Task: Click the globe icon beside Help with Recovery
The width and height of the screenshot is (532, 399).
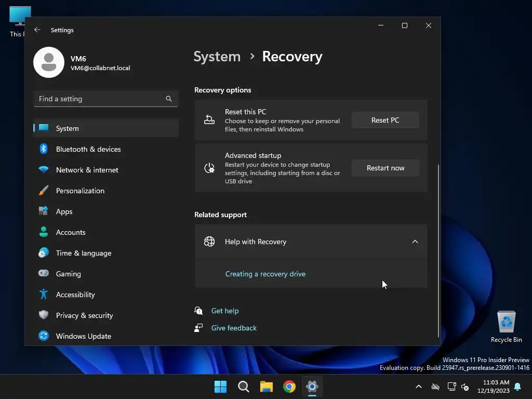Action: click(x=209, y=242)
